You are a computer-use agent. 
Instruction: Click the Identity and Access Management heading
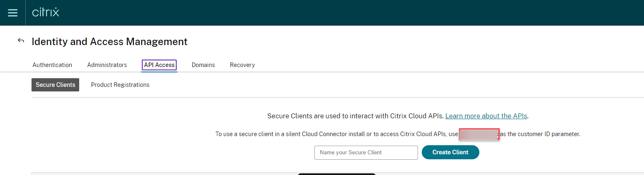tap(109, 42)
